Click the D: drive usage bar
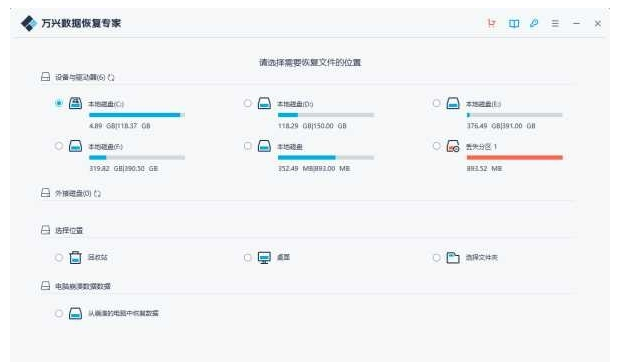This screenshot has width=622, height=362. click(x=326, y=115)
